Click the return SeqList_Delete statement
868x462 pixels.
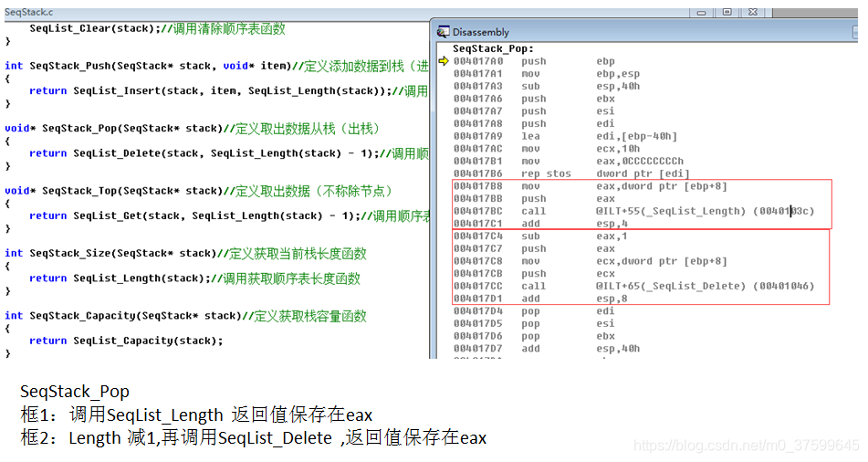pos(204,153)
